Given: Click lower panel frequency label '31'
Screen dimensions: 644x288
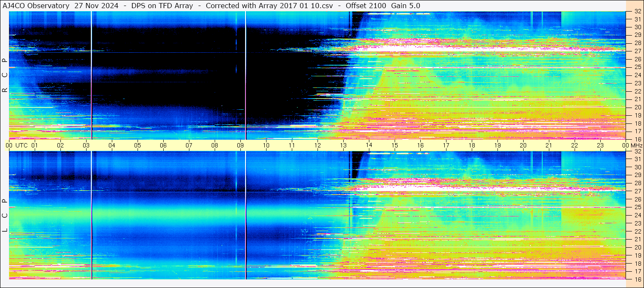Looking at the screenshot, I should click(637, 159).
